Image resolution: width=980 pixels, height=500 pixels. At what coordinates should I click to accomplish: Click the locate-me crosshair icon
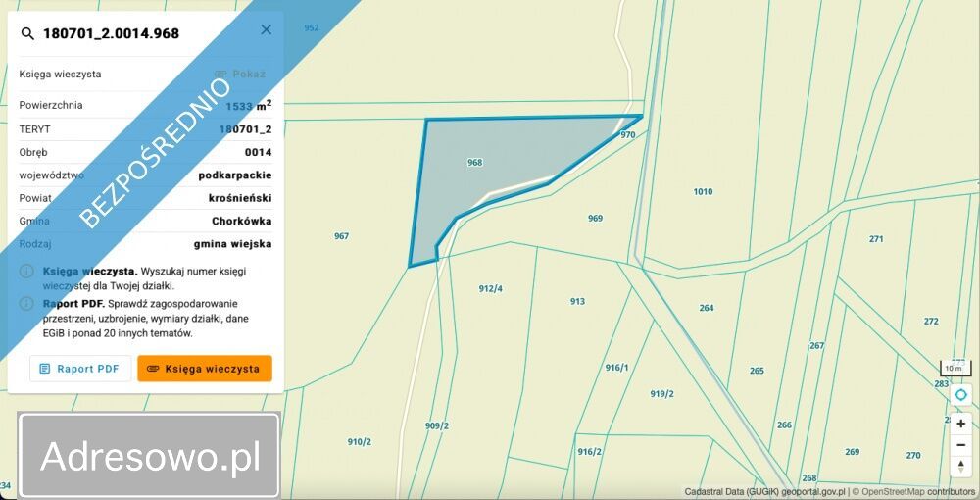click(961, 395)
